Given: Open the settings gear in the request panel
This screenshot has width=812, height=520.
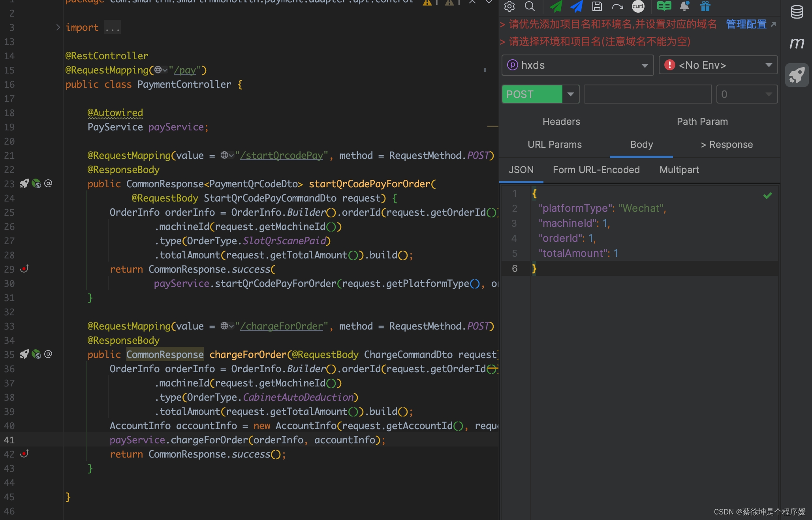Looking at the screenshot, I should pos(509,6).
